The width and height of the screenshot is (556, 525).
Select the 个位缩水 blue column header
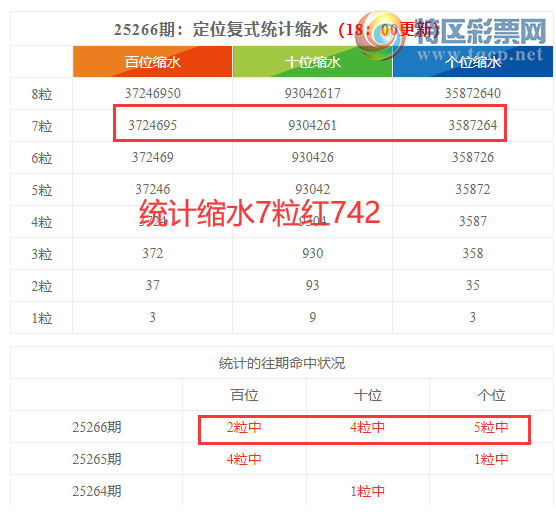click(x=473, y=62)
